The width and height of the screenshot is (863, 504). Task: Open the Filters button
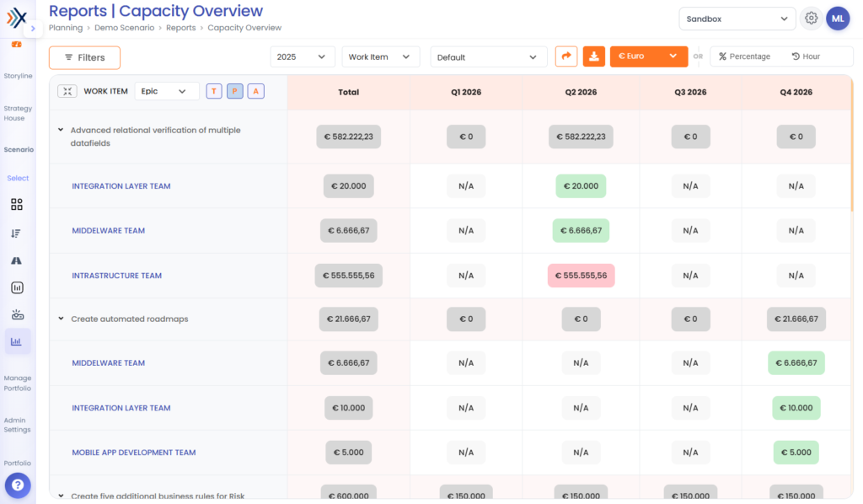click(x=85, y=58)
